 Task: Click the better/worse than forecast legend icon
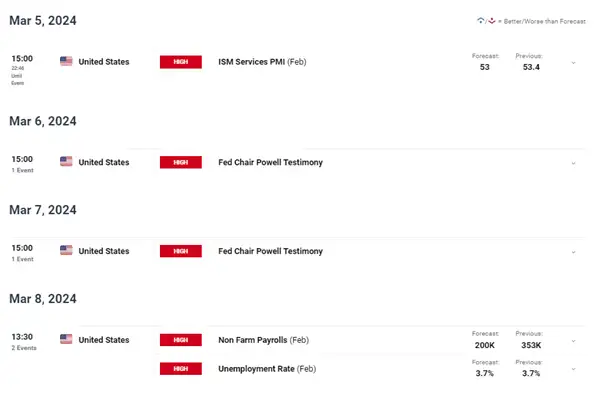(x=487, y=22)
